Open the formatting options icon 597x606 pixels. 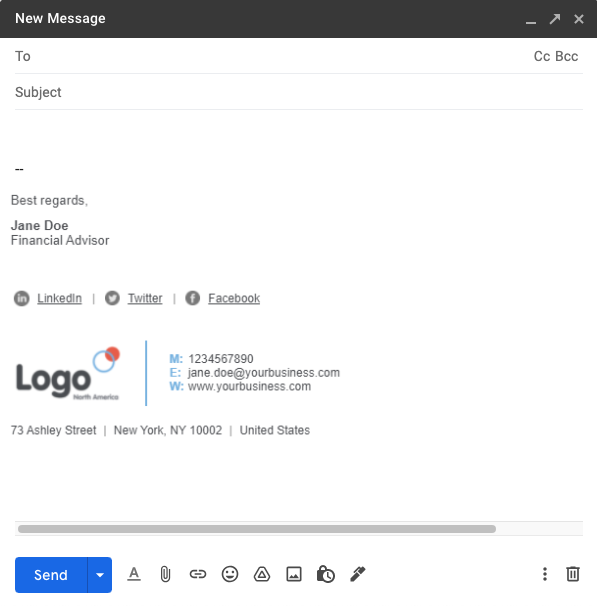click(x=134, y=574)
